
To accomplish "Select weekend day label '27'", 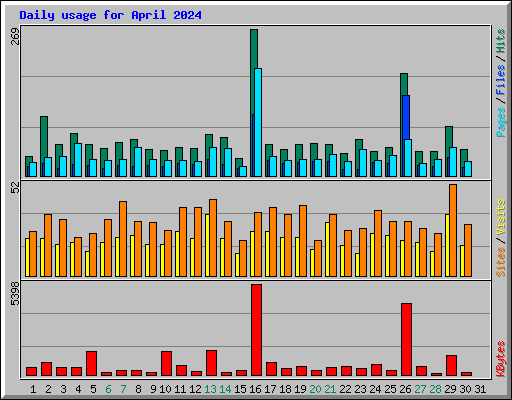I will tap(420, 389).
